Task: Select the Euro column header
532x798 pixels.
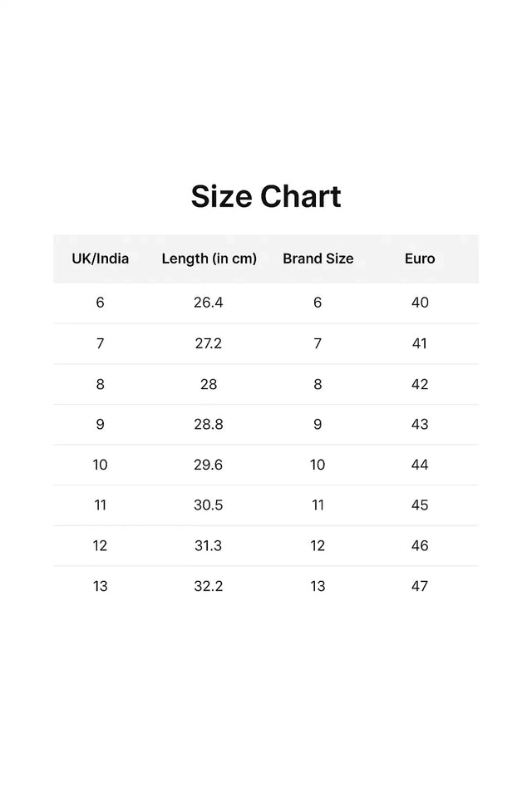Action: click(420, 259)
